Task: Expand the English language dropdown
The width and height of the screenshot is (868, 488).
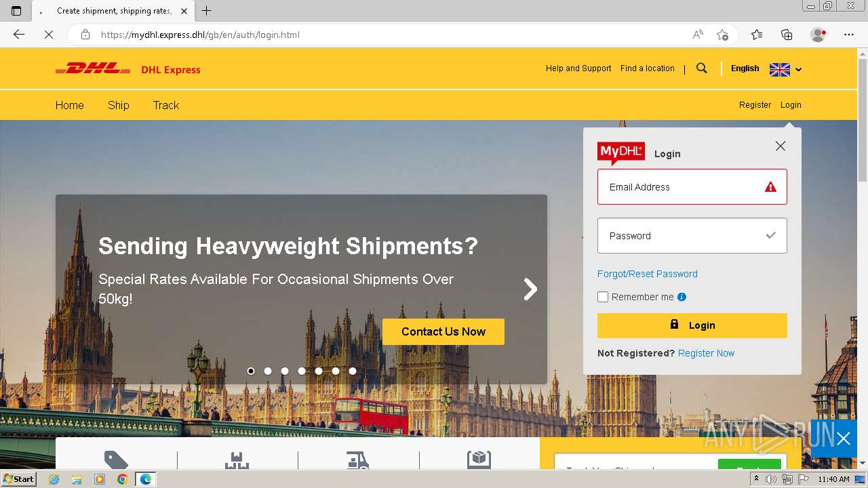Action: (766, 68)
